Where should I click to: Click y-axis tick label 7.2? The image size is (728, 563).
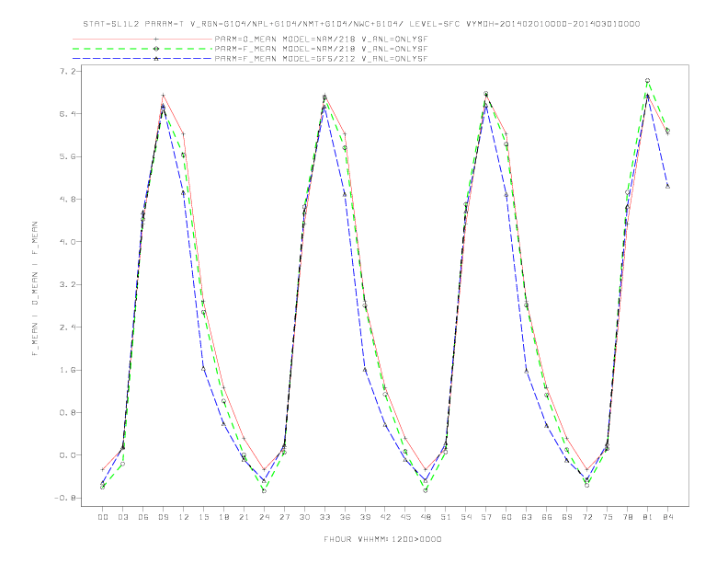[x=67, y=71]
